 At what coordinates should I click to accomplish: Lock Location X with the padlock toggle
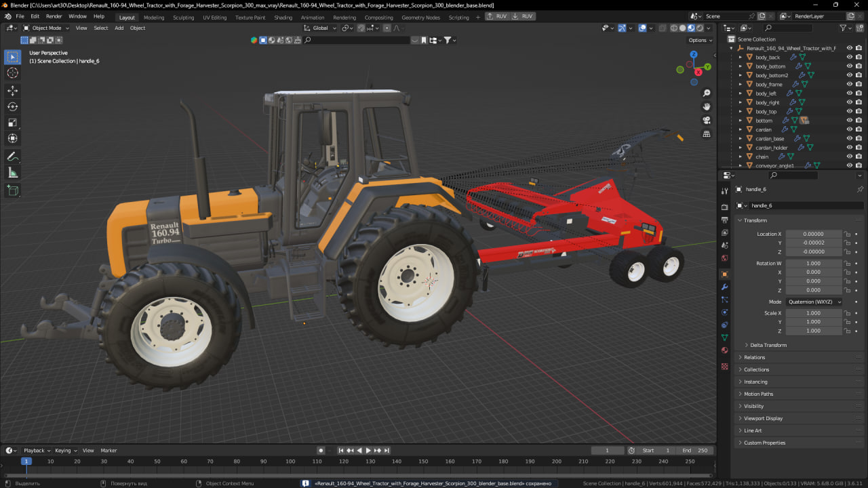pos(847,234)
